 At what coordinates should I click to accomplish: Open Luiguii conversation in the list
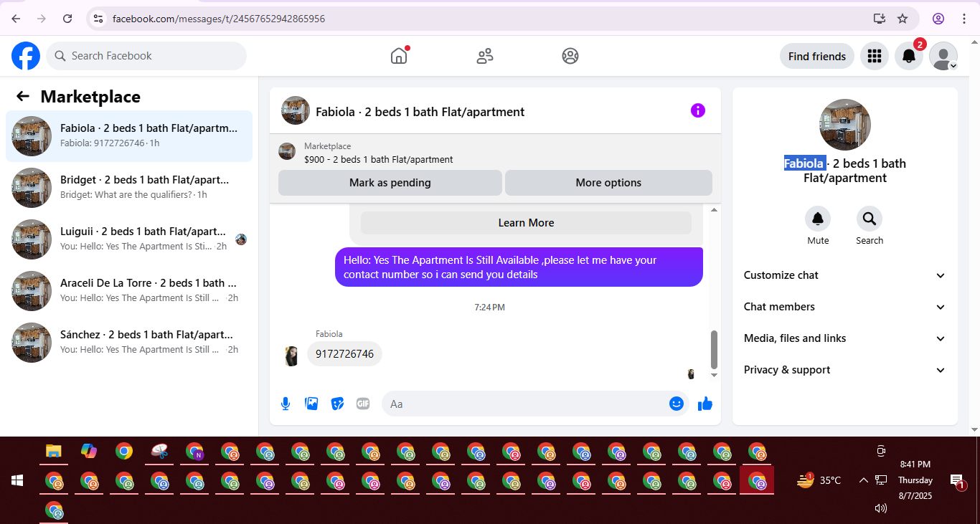[129, 239]
